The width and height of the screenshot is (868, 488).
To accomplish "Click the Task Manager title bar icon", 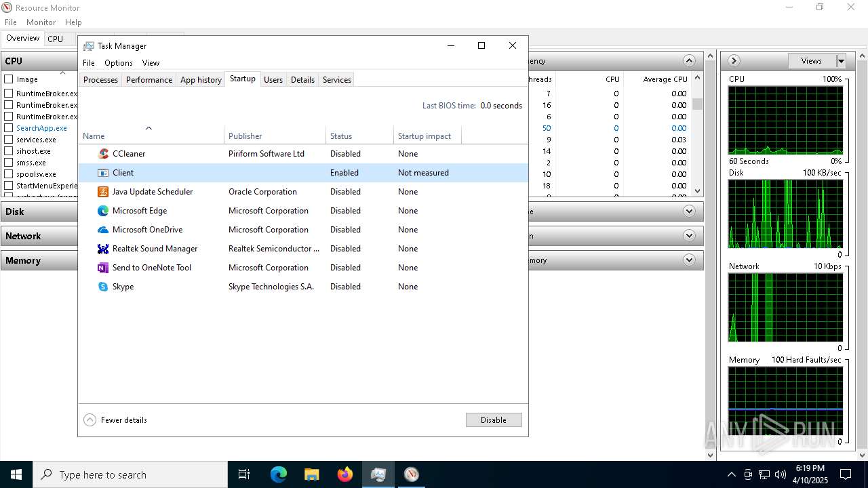I will click(89, 45).
